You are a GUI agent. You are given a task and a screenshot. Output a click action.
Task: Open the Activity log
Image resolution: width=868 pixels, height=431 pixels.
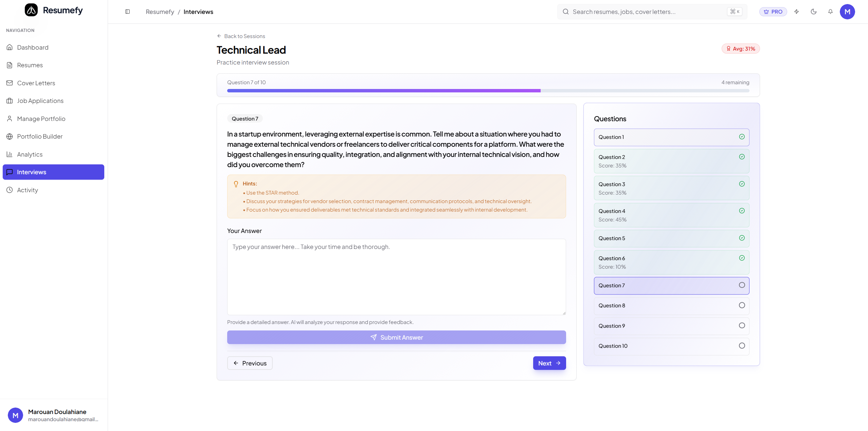(28, 190)
